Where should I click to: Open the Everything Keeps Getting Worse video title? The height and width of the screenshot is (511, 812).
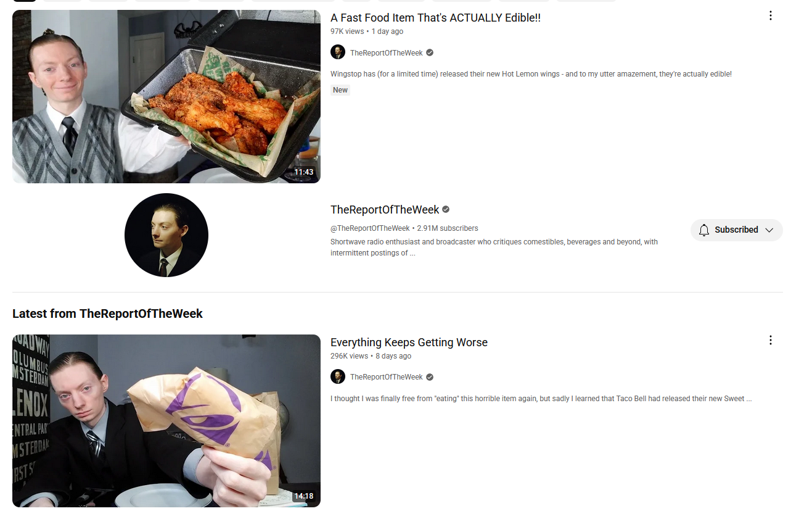409,343
